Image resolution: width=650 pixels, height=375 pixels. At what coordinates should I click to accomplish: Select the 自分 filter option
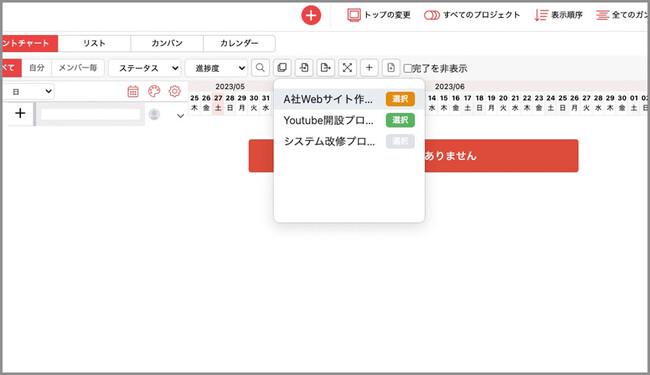coord(36,68)
